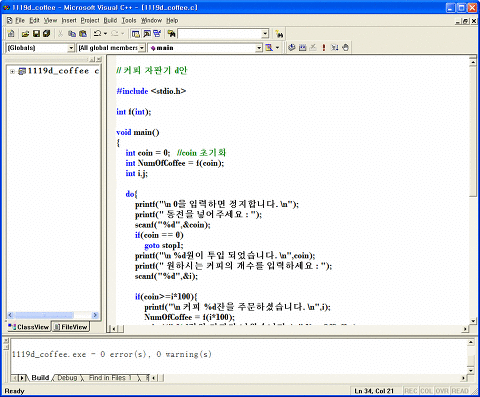480x397 pixels.
Task: Open the Window menu
Action: point(151,21)
